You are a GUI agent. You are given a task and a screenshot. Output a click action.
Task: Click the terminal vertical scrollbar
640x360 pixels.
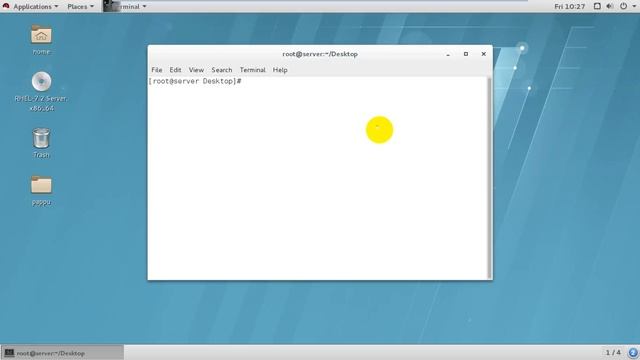point(489,178)
